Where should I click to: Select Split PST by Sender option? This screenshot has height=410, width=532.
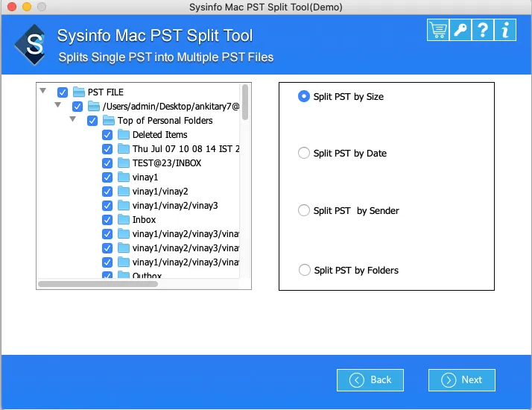coord(304,210)
